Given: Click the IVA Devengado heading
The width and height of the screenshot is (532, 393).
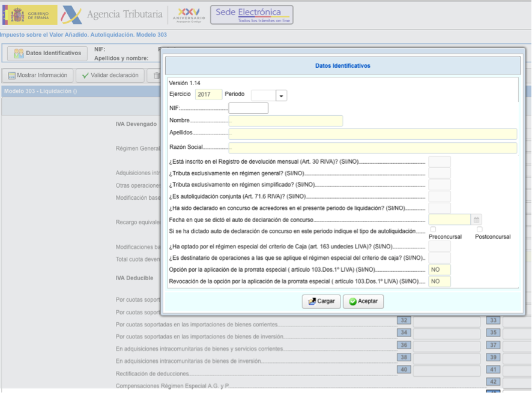Looking at the screenshot, I should [136, 124].
